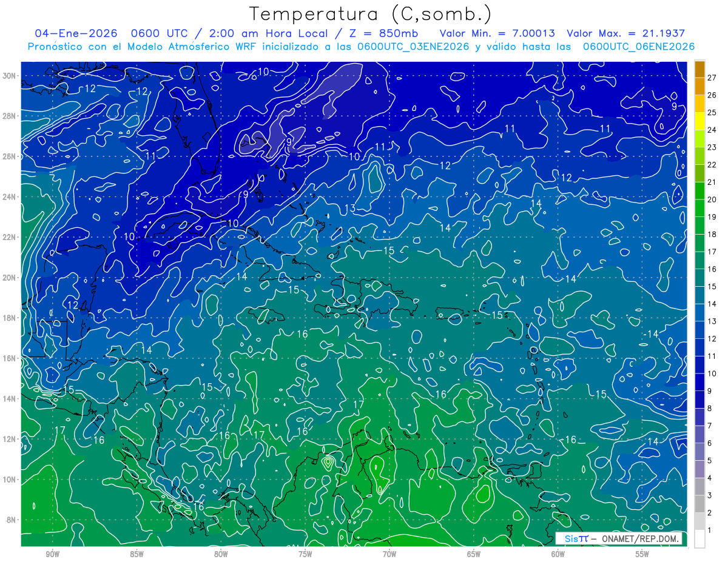This screenshot has width=728, height=562.
Task: Click the 21 label on color scale
Action: click(712, 182)
